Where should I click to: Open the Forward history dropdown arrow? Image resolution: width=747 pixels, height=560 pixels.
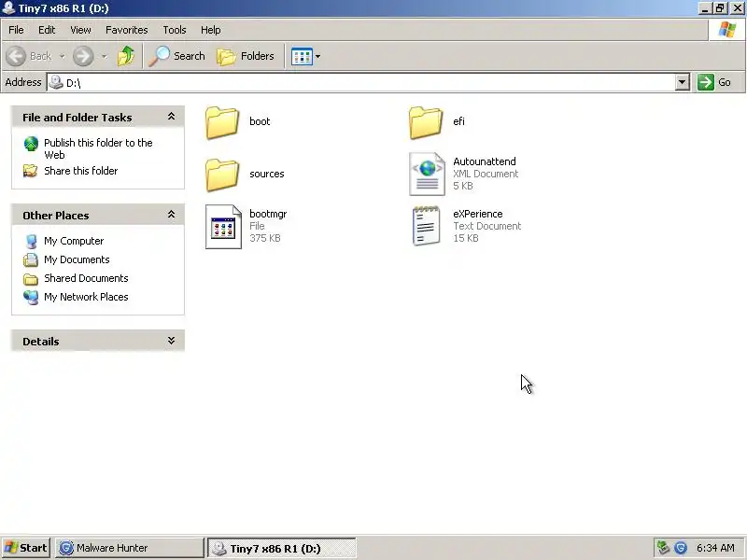click(104, 57)
